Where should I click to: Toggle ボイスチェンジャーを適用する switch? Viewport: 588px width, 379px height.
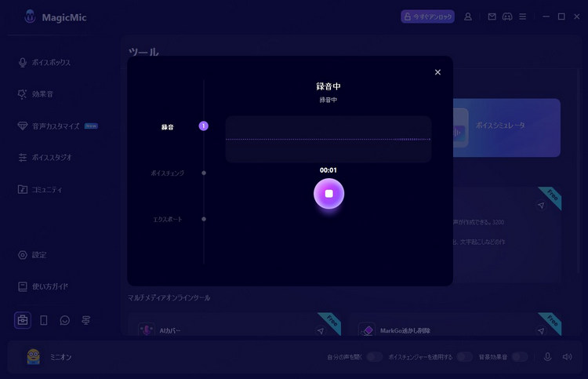tap(464, 357)
